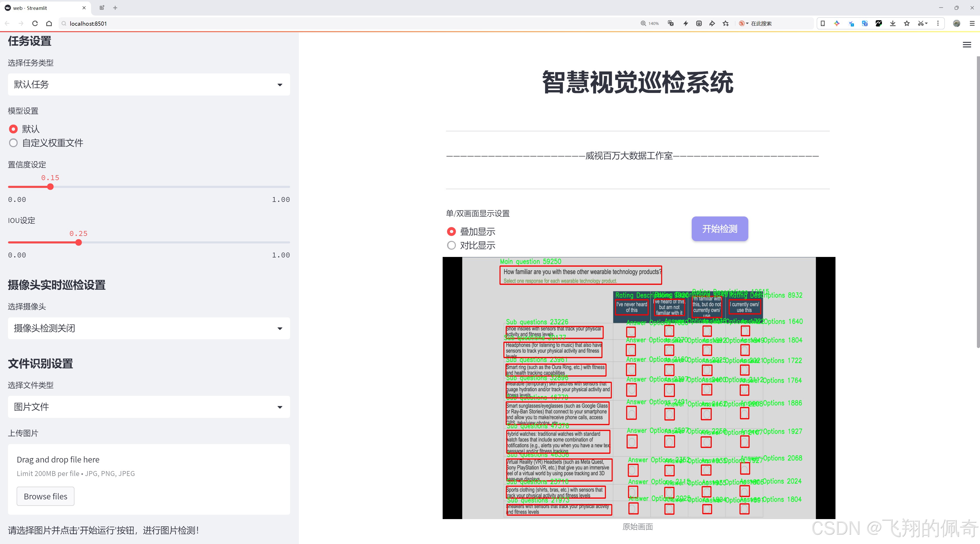Click the blue alert extension icon
Screen dimensions: 980x544
pos(851,23)
